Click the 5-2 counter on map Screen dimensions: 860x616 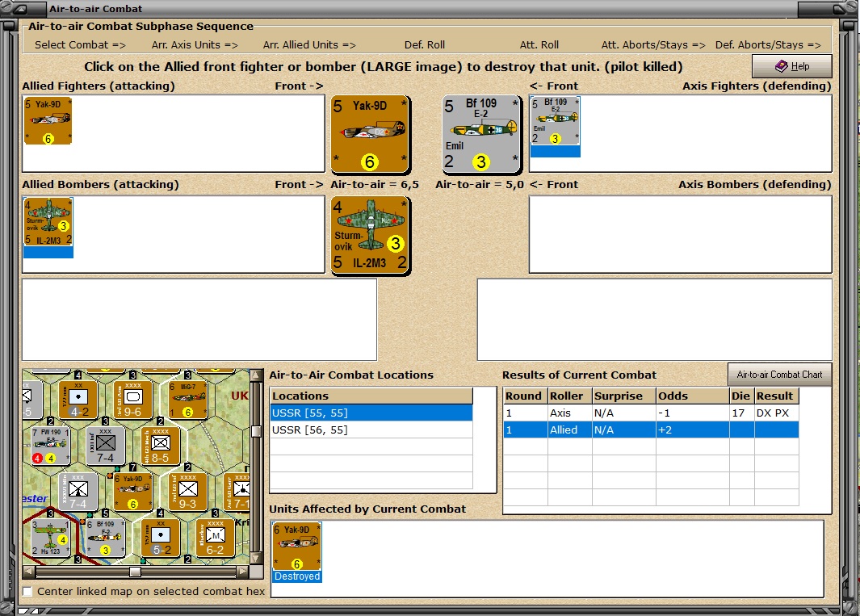(160, 538)
